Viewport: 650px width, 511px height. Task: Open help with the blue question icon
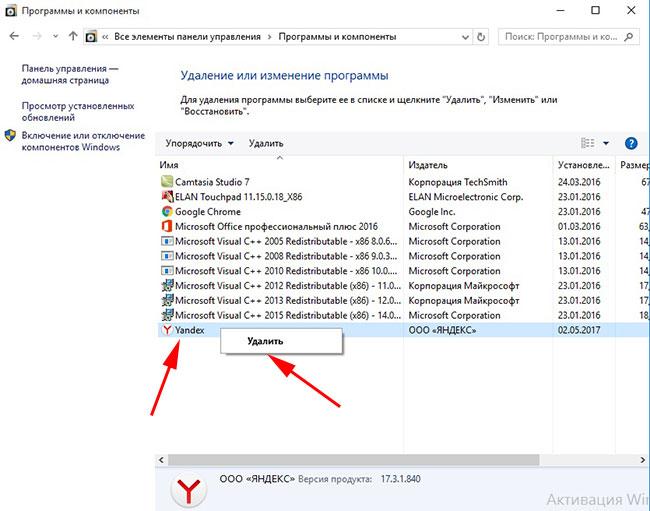tap(631, 144)
